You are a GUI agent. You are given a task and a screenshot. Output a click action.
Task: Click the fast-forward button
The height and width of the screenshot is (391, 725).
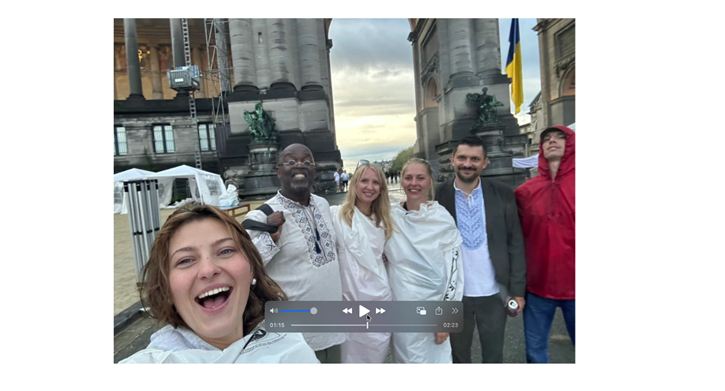pyautogui.click(x=381, y=311)
